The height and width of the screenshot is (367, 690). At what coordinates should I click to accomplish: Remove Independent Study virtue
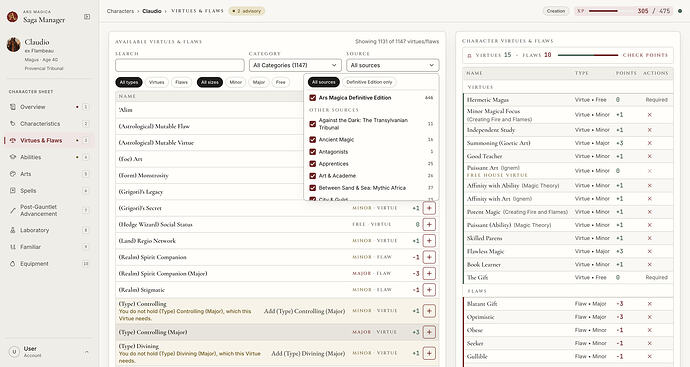coord(650,130)
